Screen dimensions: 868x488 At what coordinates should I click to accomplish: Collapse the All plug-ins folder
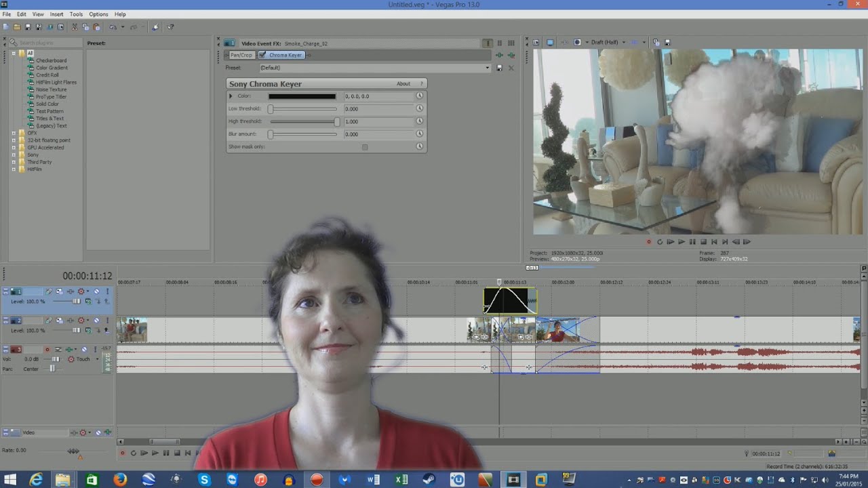click(14, 53)
